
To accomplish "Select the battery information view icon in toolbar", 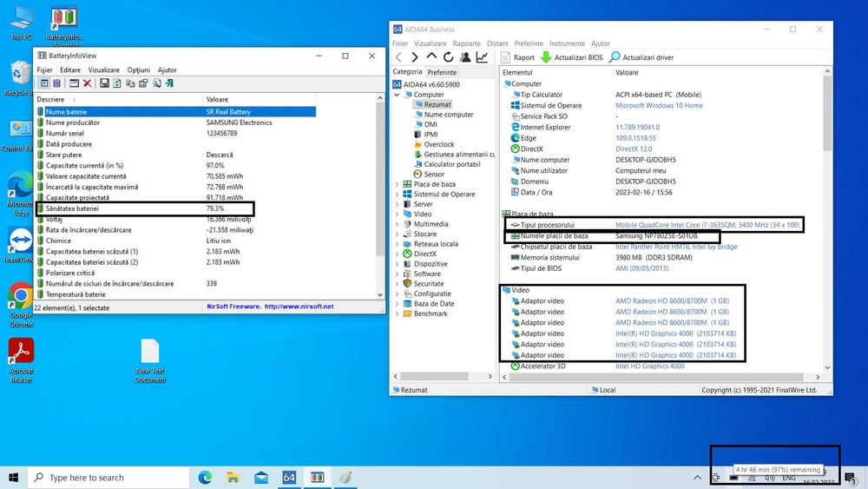I will pos(44,83).
